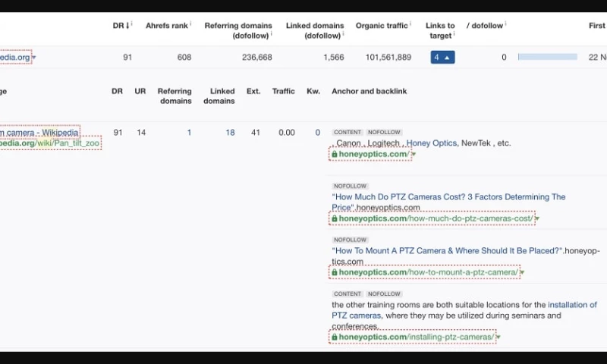This screenshot has height=364, width=607.
Task: Click keywords value 0
Action: (317, 133)
